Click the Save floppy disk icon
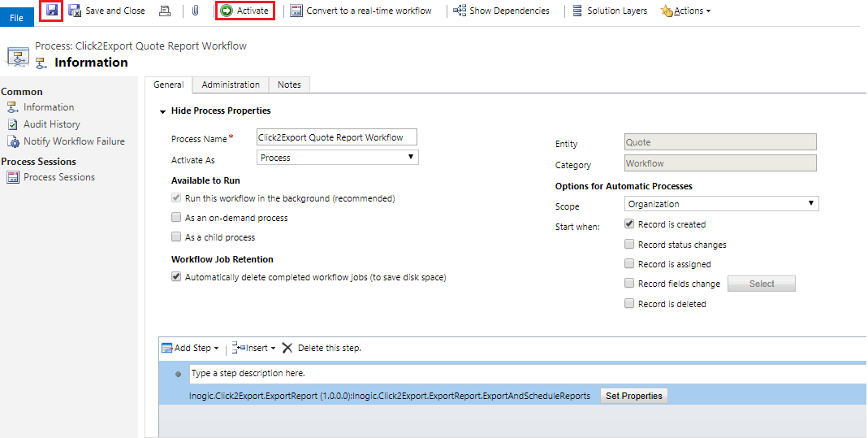This screenshot has width=868, height=438. point(52,10)
